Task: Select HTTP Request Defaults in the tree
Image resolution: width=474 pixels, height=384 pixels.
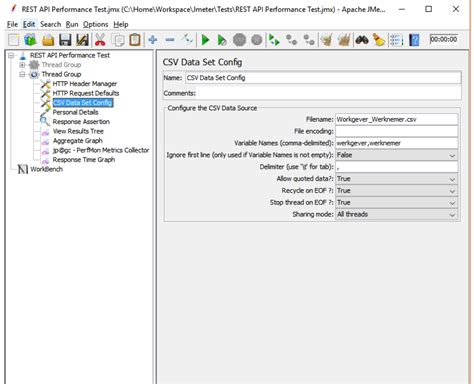Action: pyautogui.click(x=86, y=93)
